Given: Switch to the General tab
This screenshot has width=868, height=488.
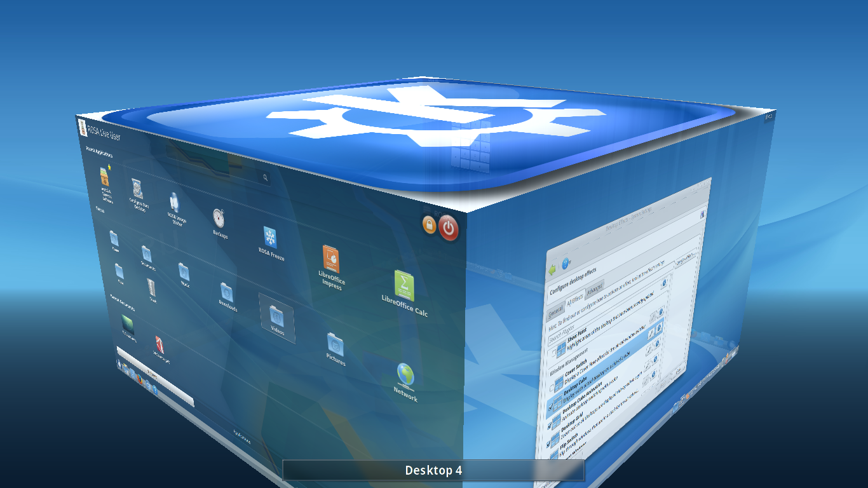Looking at the screenshot, I should (555, 313).
